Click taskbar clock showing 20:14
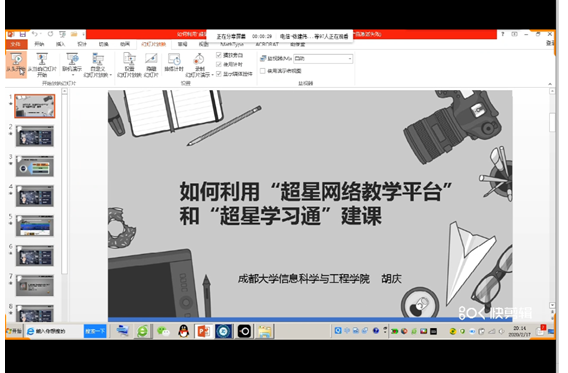568x373 pixels. [x=520, y=331]
